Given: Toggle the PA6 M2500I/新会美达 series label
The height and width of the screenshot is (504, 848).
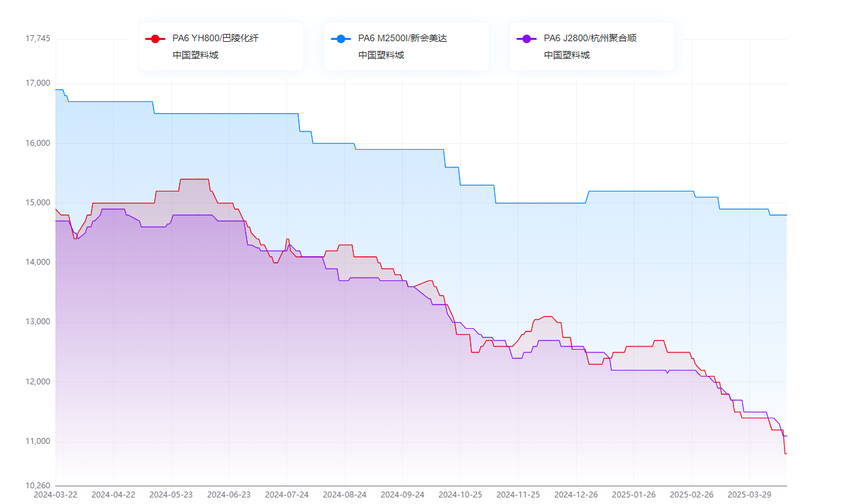Looking at the screenshot, I should click(402, 39).
